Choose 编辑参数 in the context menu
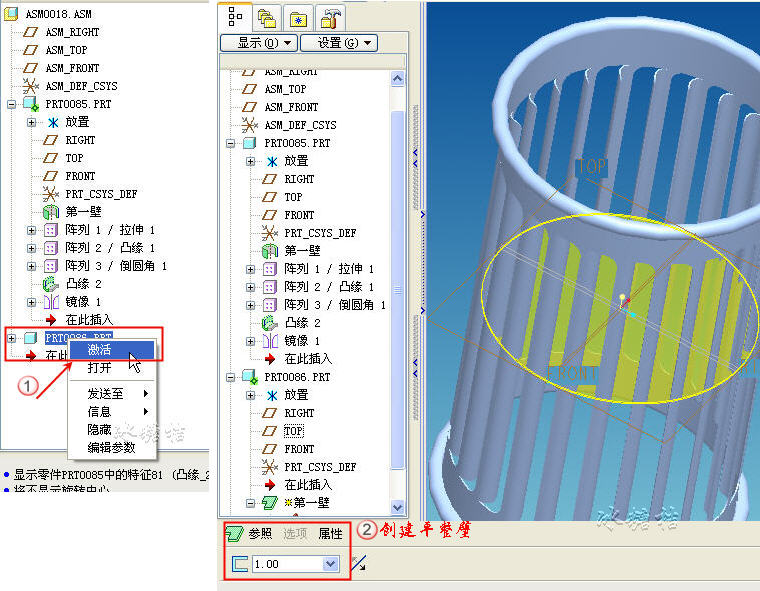This screenshot has width=760, height=591. [112, 447]
